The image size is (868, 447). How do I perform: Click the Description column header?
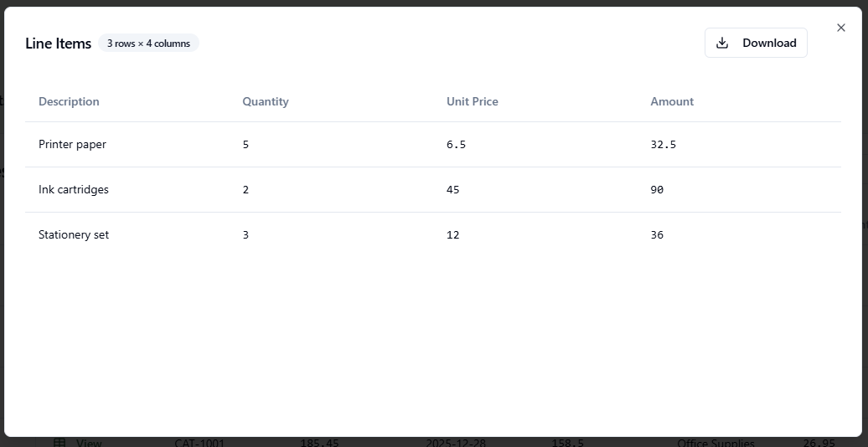[69, 101]
